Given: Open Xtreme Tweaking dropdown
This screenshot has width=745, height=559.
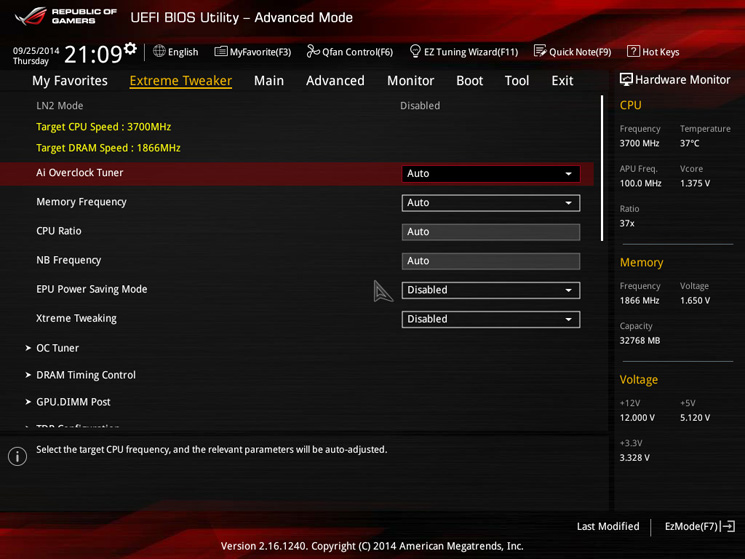Looking at the screenshot, I should [x=491, y=319].
